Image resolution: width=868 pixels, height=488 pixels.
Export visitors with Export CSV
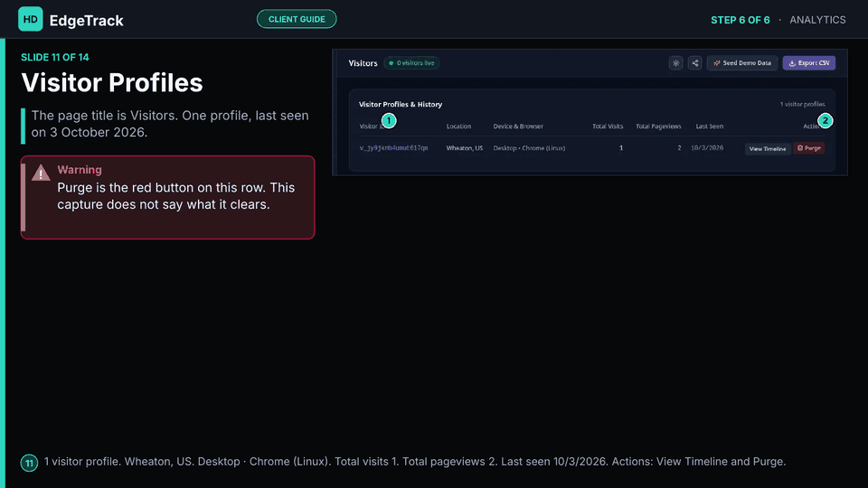(x=808, y=63)
